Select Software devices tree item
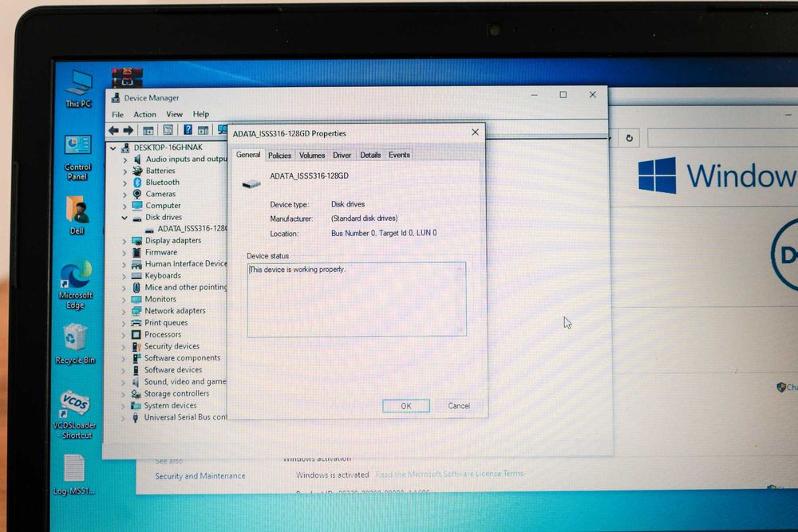 173,370
